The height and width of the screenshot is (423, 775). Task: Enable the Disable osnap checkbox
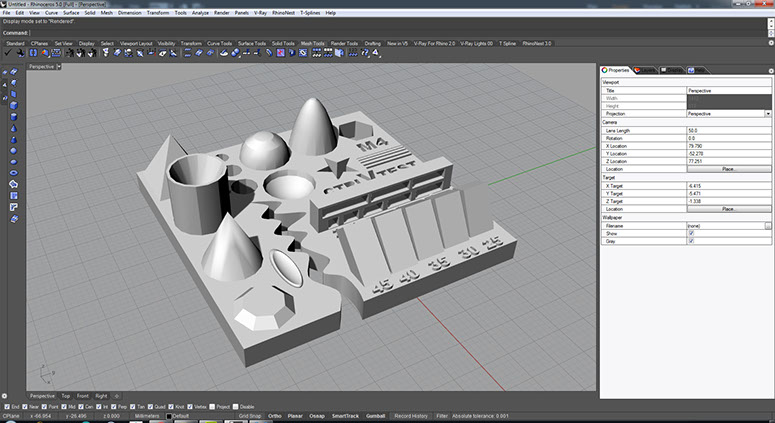click(235, 407)
